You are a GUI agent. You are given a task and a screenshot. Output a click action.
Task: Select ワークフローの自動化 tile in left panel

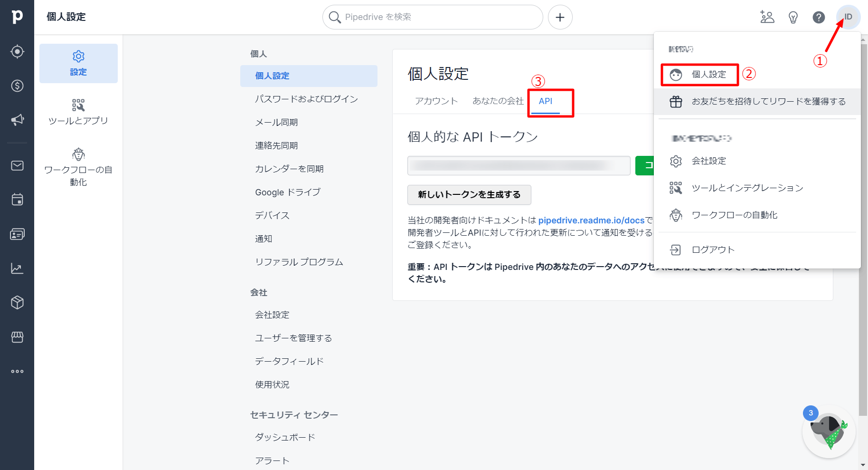coord(78,167)
